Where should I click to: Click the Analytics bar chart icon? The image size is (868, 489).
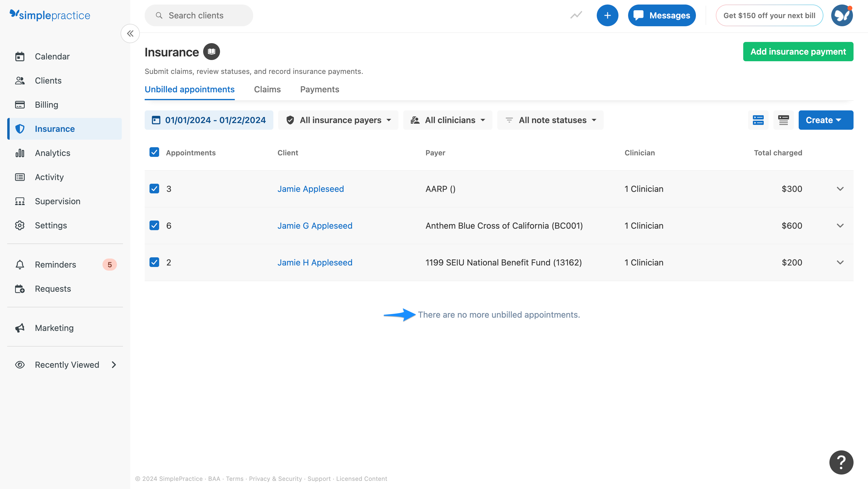[x=20, y=153]
